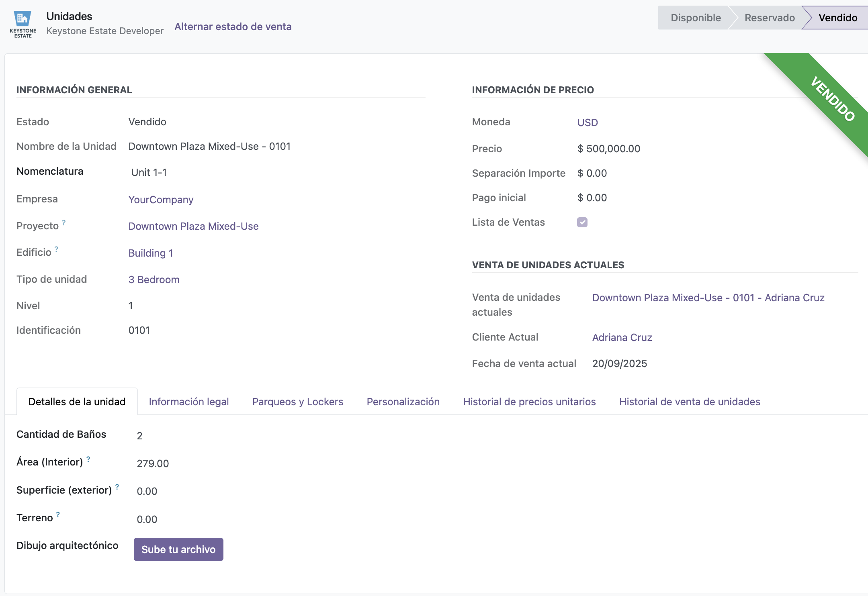Click the Superficie (exterior) help tooltip icon
The image size is (868, 596).
coord(117,487)
